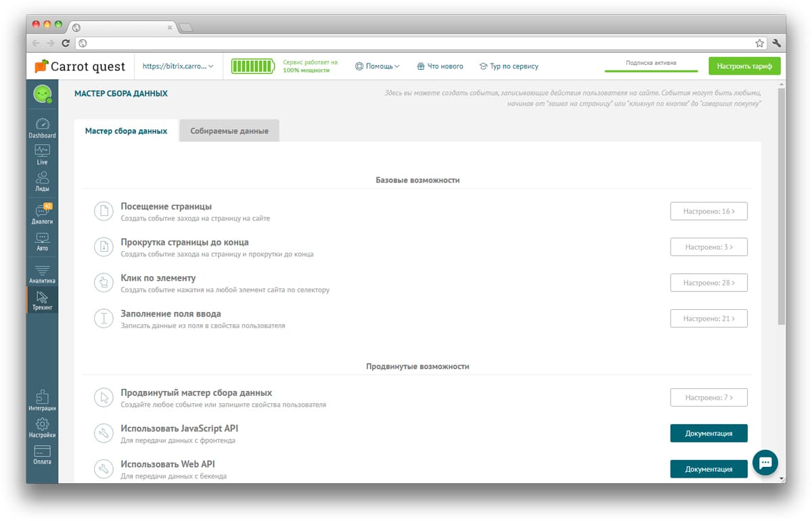
Task: Open Настроено: 28 for element clicks
Action: click(x=708, y=283)
